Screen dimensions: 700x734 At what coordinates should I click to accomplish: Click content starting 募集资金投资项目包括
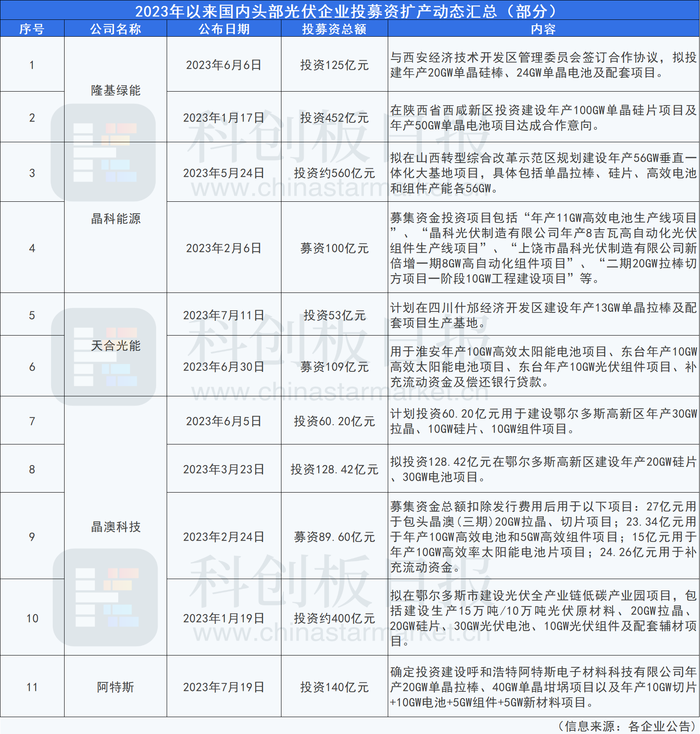pos(543,248)
